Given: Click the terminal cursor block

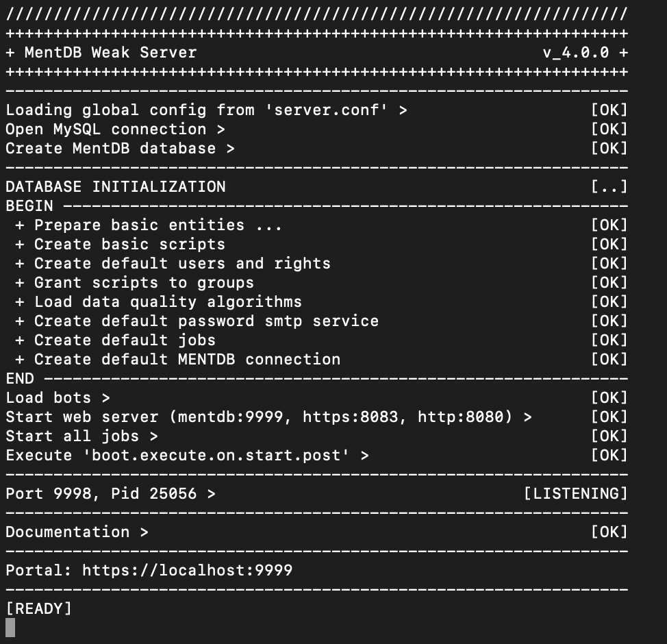Looking at the screenshot, I should (x=10, y=628).
